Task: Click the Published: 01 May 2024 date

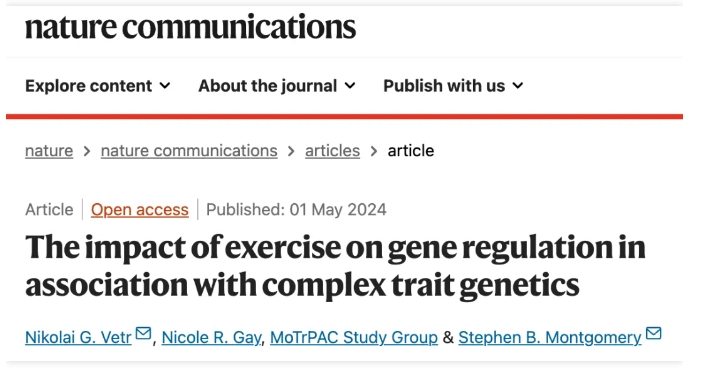Action: click(296, 210)
